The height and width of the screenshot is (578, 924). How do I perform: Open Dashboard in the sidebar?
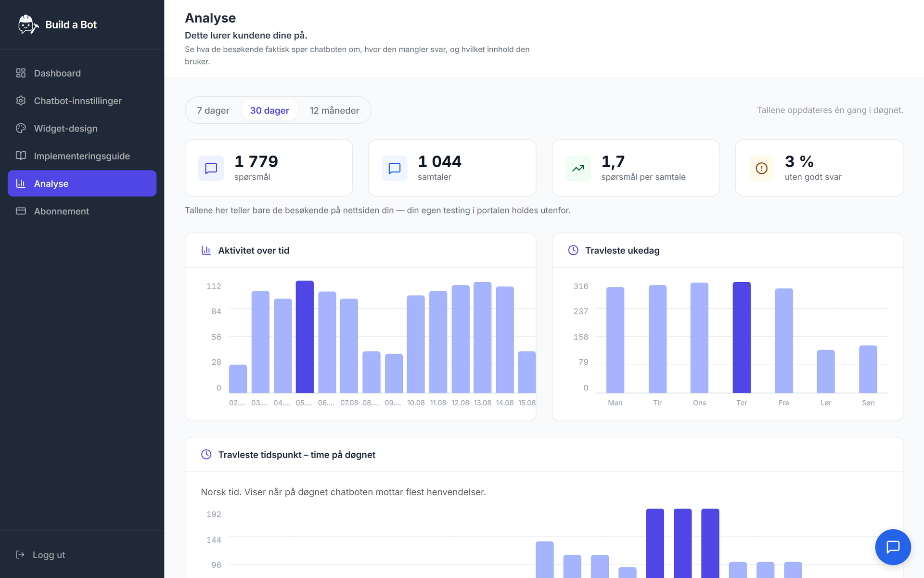pyautogui.click(x=82, y=73)
